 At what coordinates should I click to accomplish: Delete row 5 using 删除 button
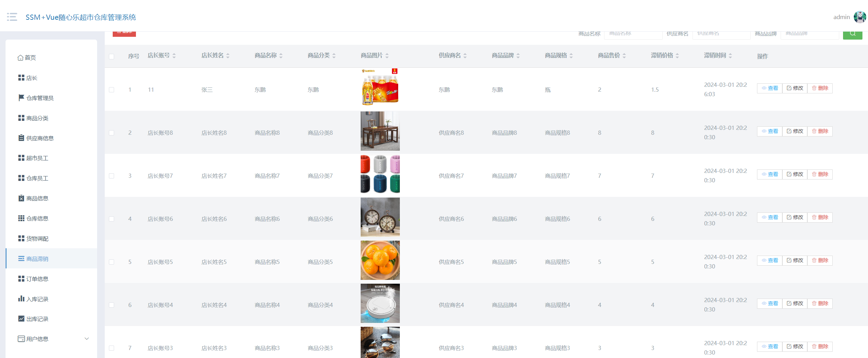tap(820, 260)
